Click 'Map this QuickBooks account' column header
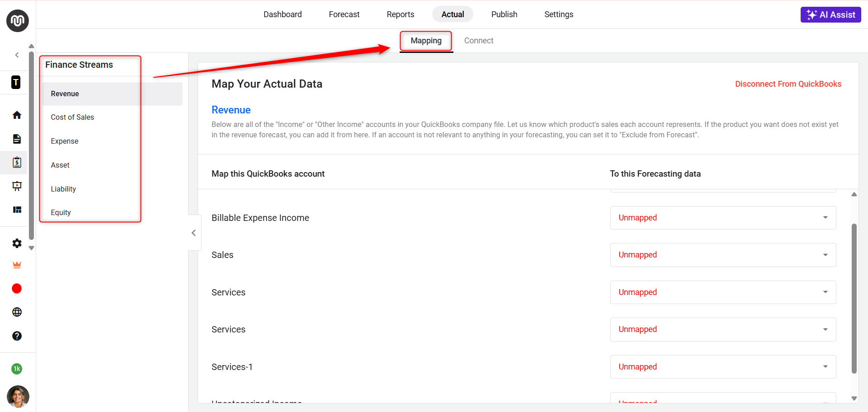Image resolution: width=868 pixels, height=412 pixels. click(x=268, y=174)
